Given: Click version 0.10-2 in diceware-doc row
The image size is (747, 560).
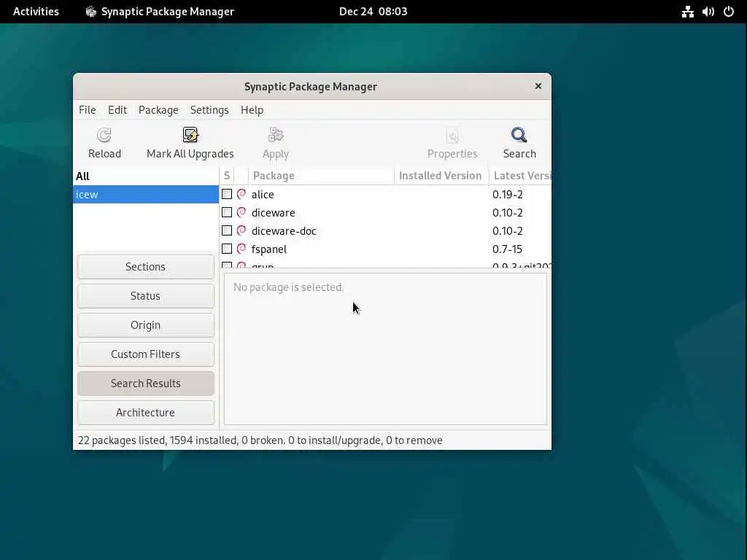Looking at the screenshot, I should tap(508, 231).
